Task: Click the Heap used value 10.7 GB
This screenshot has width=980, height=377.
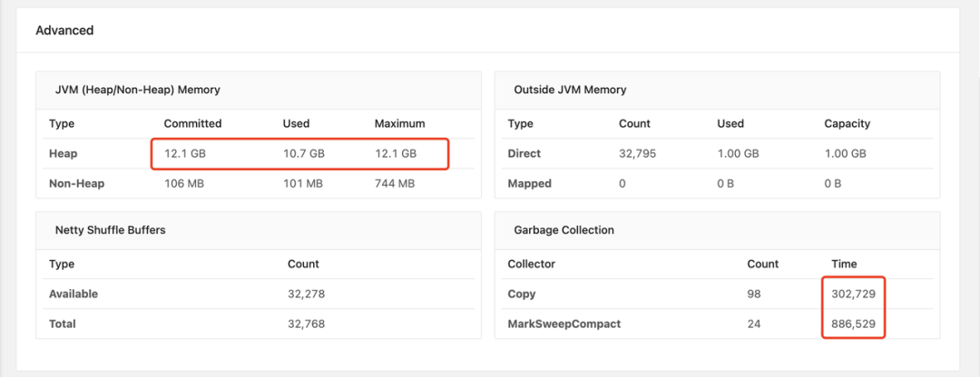Action: (303, 154)
